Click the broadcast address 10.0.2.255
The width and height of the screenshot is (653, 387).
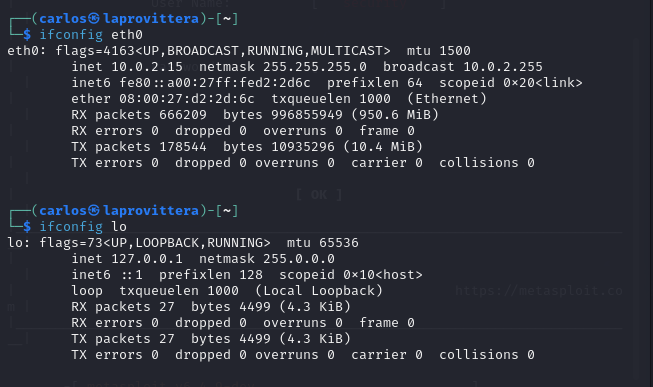(503, 67)
